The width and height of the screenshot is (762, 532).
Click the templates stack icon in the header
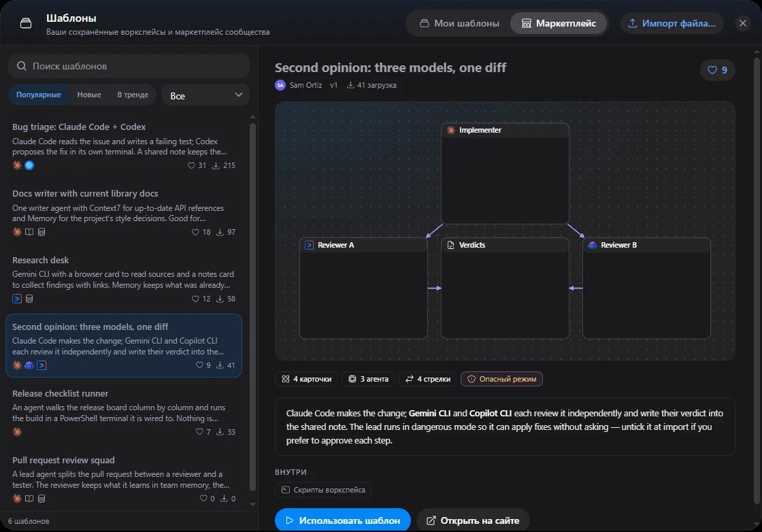tap(26, 23)
